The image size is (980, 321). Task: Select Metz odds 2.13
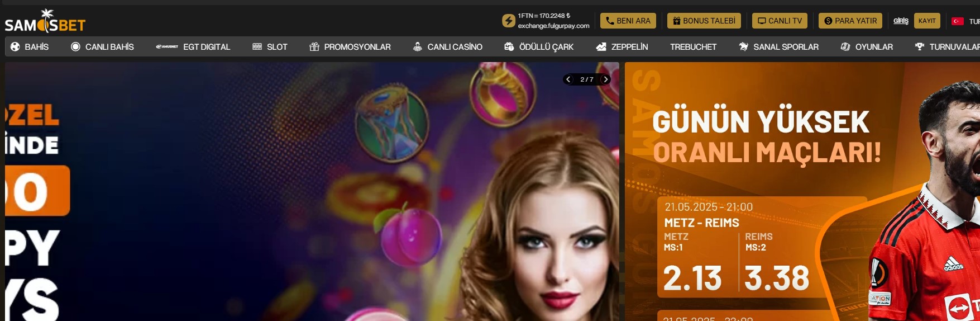click(x=692, y=278)
